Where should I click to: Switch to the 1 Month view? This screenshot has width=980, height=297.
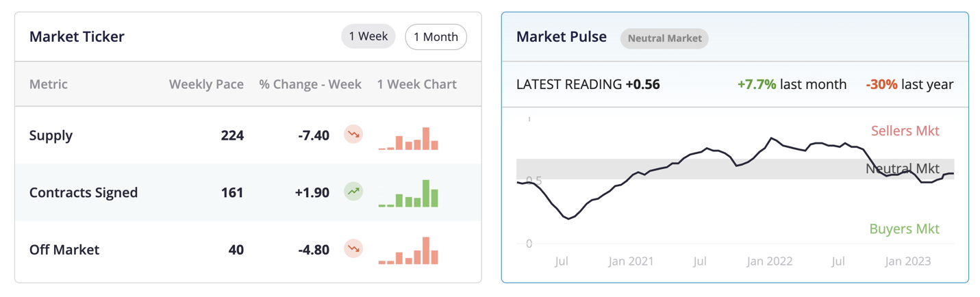point(436,37)
